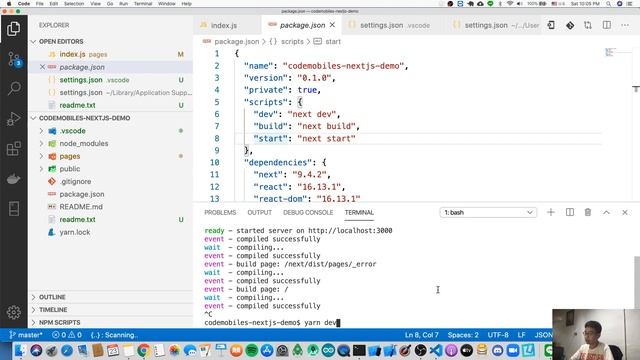This screenshot has width=640, height=360.
Task: Click the diamond-shaped icon in editor toolbar
Action: tap(570, 25)
